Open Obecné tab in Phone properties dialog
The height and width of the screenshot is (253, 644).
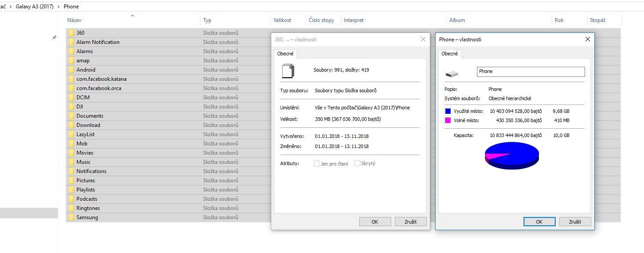coord(450,54)
